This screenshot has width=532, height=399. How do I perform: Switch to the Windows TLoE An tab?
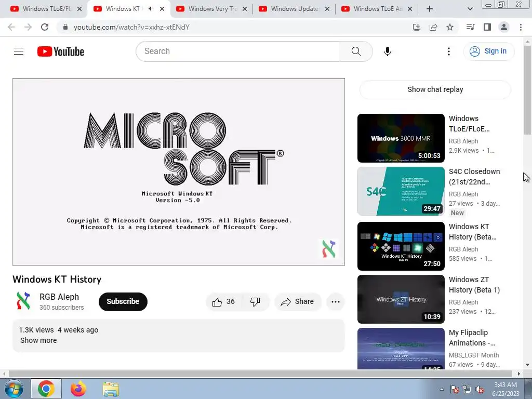377,9
